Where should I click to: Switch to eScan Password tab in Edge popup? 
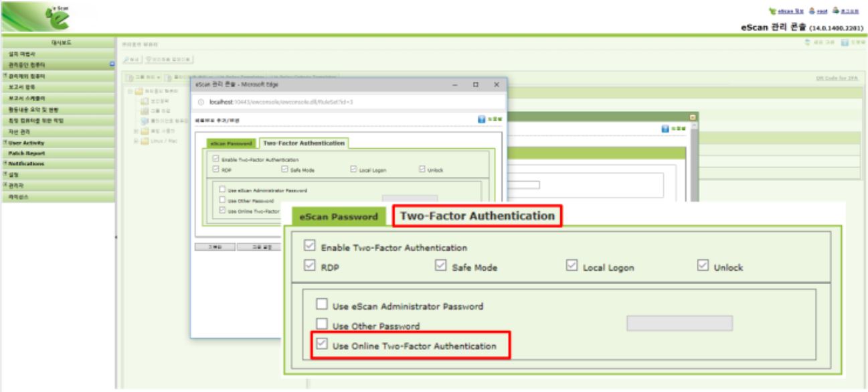230,143
